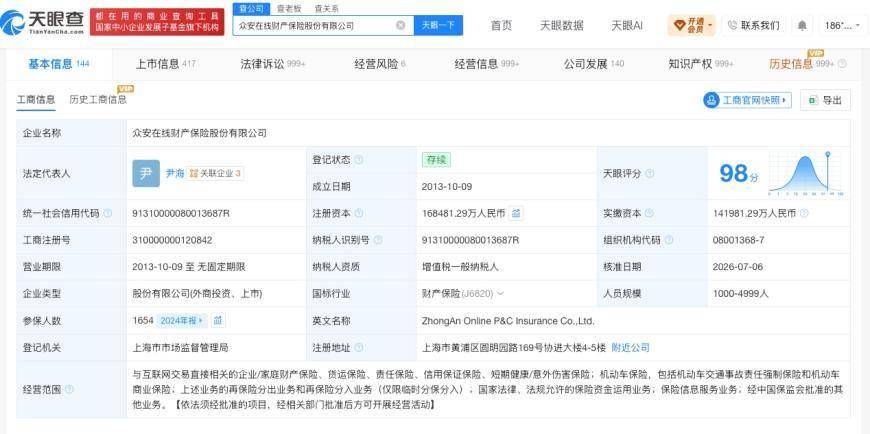Click the help icon beside 注册资本 label
Screen dimensions: 870x434
359,213
